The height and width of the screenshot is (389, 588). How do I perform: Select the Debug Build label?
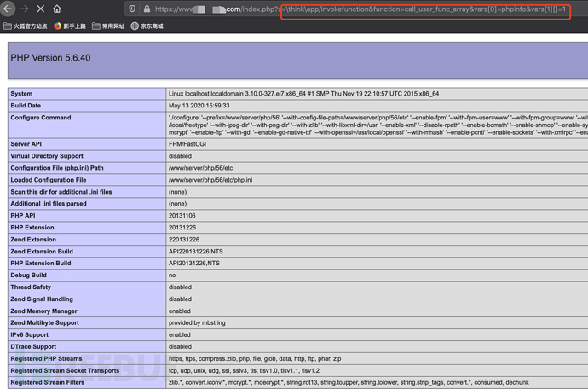point(28,276)
